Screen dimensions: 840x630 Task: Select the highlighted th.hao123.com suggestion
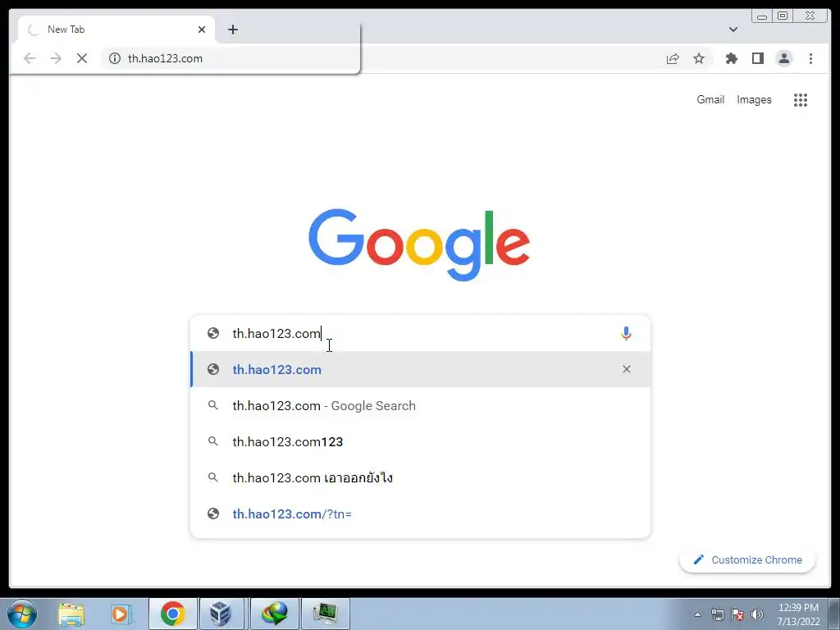(421, 369)
